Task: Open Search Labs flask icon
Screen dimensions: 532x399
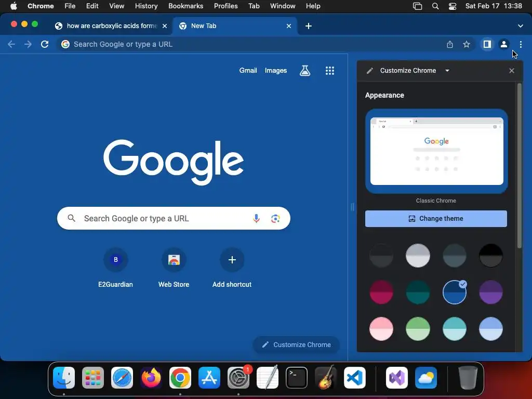Action: click(x=304, y=71)
